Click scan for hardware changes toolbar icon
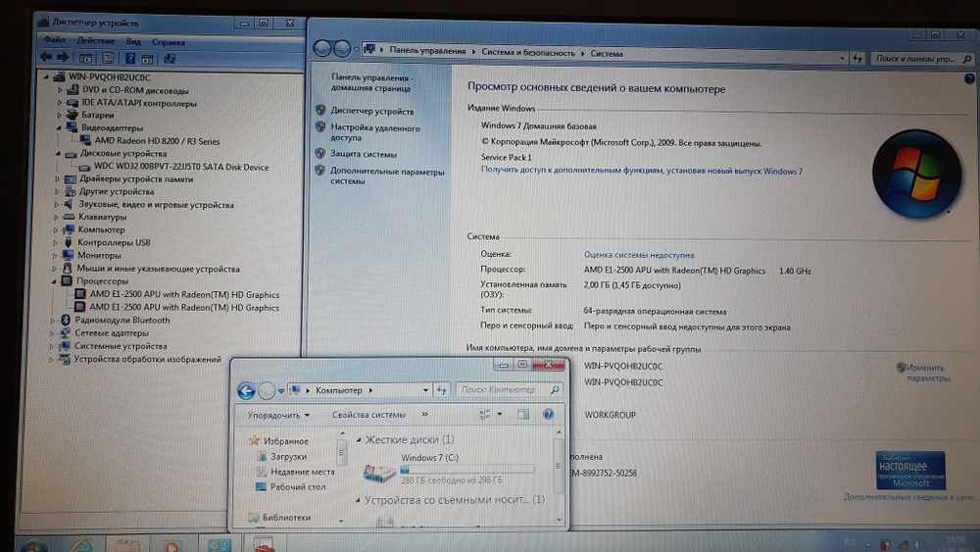 169,59
